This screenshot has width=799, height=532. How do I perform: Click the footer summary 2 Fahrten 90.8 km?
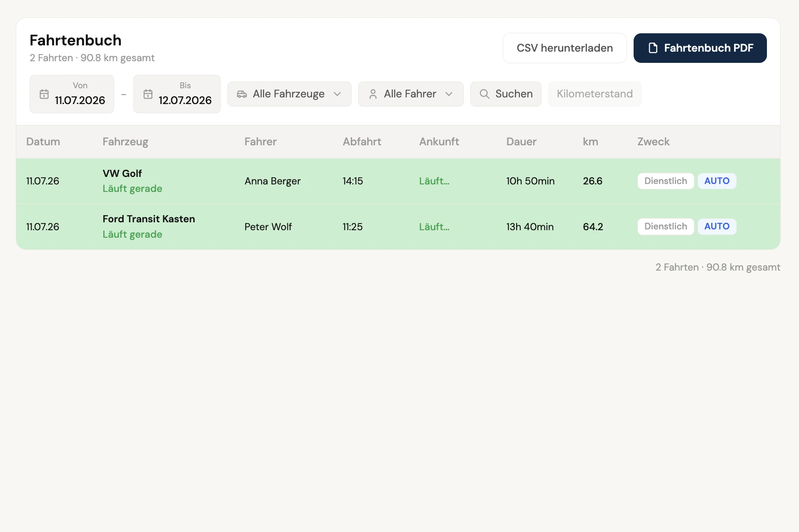coord(718,267)
